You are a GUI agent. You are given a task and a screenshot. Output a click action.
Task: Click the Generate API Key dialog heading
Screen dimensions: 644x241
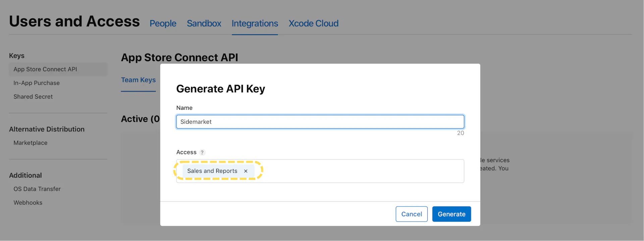tap(220, 89)
